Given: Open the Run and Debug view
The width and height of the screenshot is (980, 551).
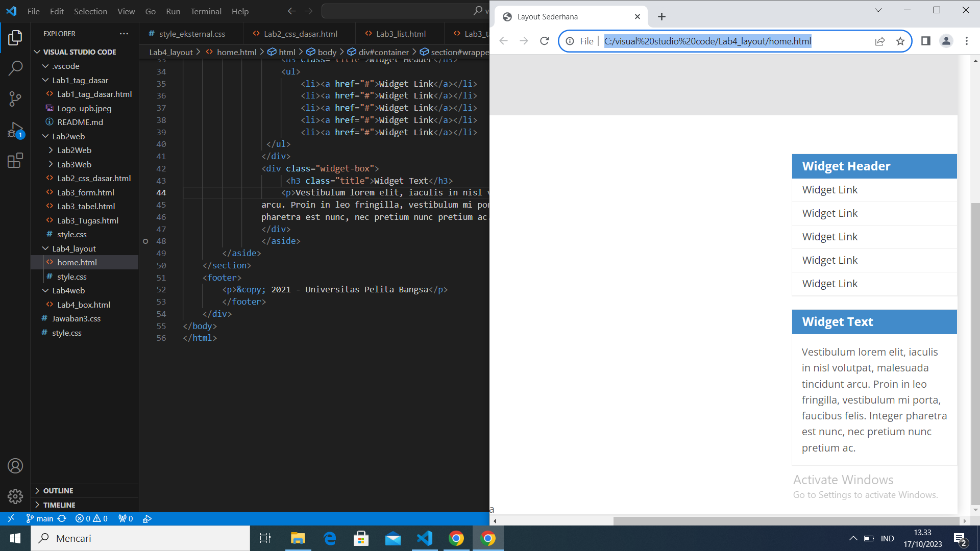Looking at the screenshot, I should [15, 130].
